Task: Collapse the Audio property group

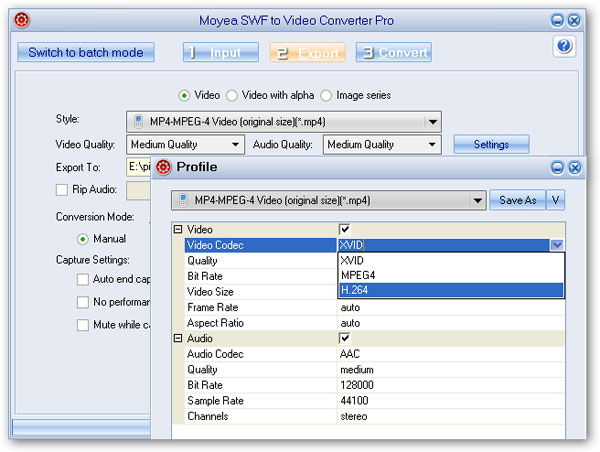Action: [x=178, y=338]
